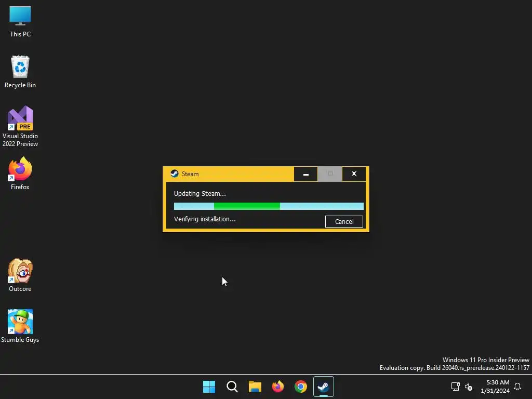Click the disabled maximize button in Steam window

click(330, 174)
